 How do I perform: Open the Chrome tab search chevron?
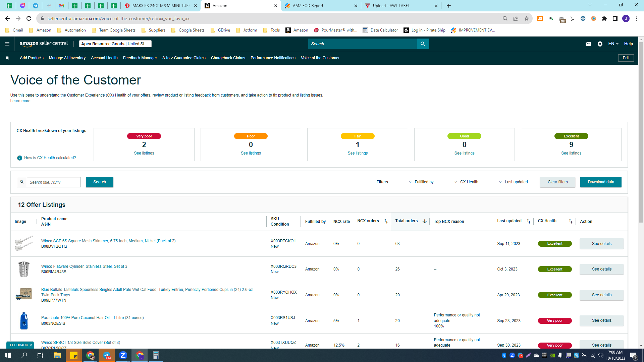coord(590,5)
